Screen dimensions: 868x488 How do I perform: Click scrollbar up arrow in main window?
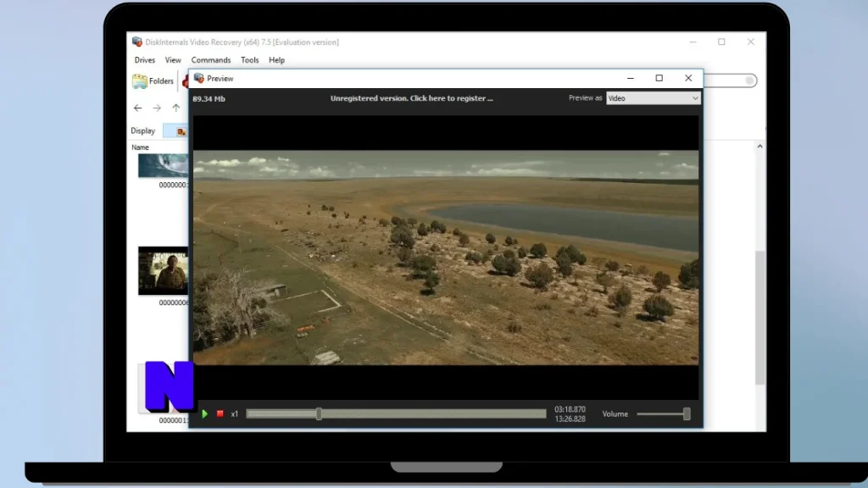(x=760, y=146)
